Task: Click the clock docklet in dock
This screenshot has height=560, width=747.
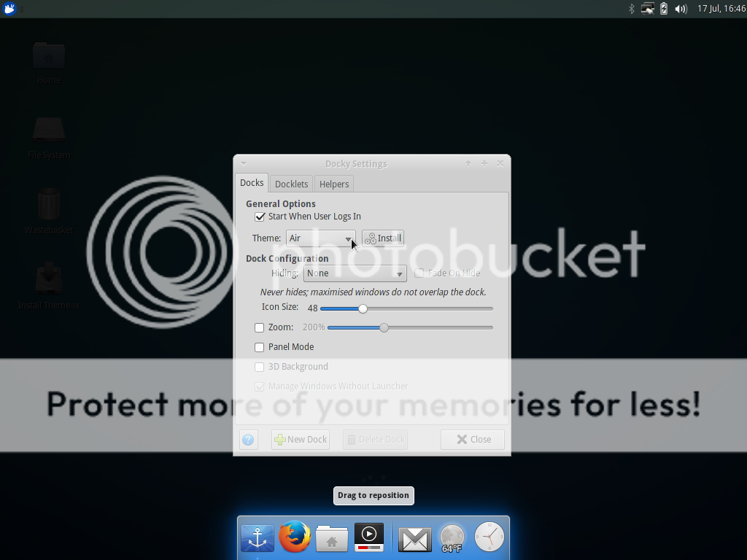Action: [x=489, y=537]
